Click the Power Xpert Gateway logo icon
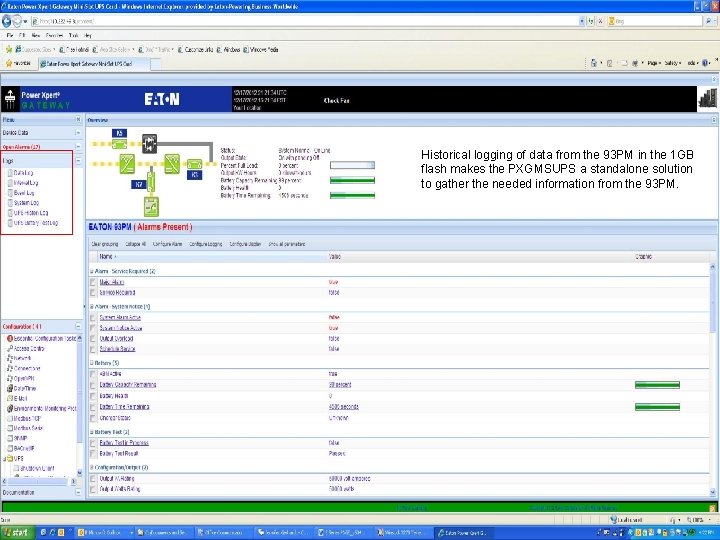The width and height of the screenshot is (720, 540). (x=10, y=99)
